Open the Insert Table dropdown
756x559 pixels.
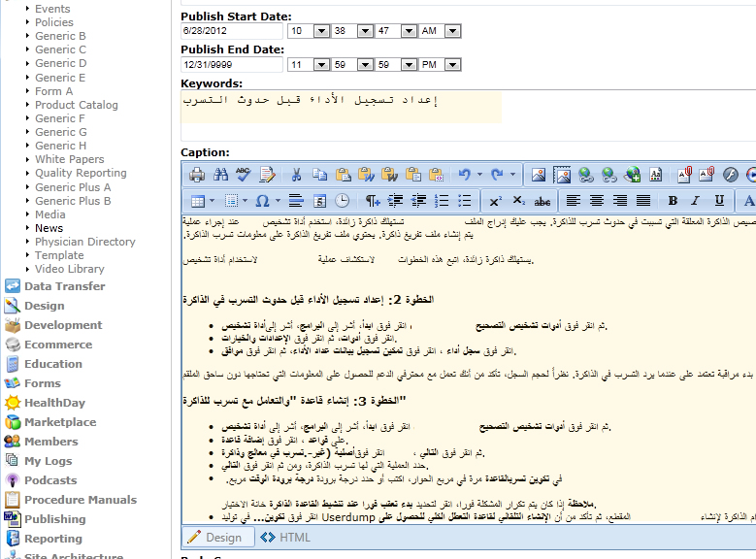(x=213, y=201)
